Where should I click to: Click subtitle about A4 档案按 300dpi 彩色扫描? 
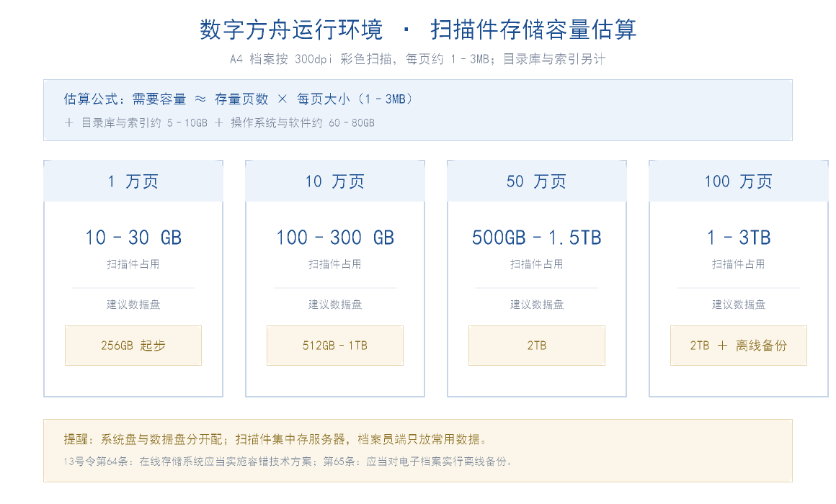click(418, 59)
